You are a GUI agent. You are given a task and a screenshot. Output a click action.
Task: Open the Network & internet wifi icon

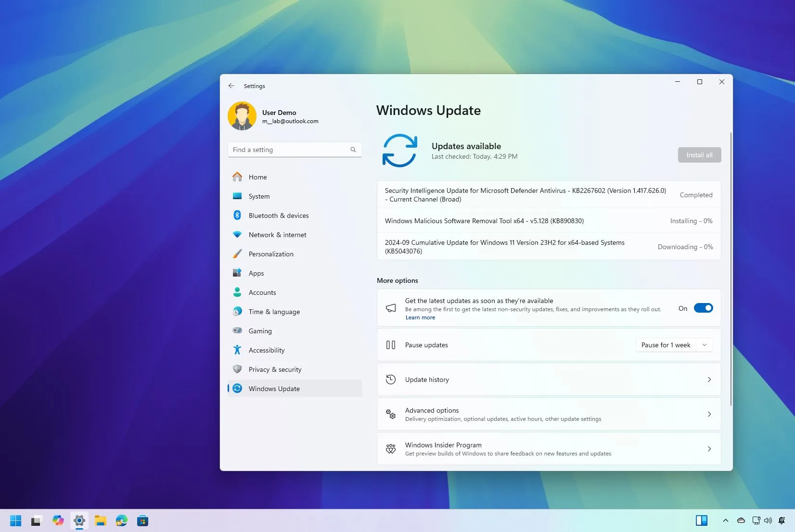(237, 235)
